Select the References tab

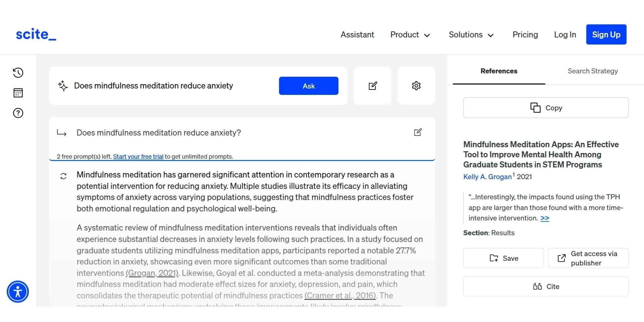pos(499,71)
